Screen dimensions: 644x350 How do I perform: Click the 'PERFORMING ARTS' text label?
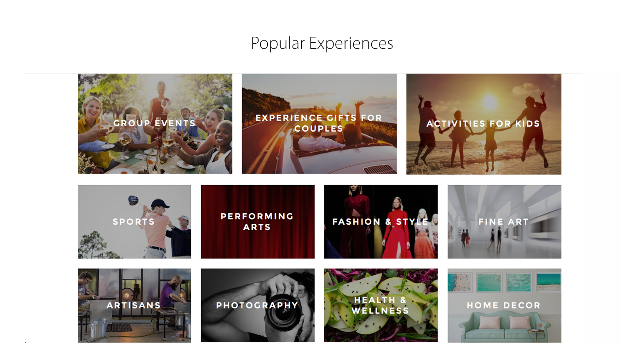click(257, 222)
